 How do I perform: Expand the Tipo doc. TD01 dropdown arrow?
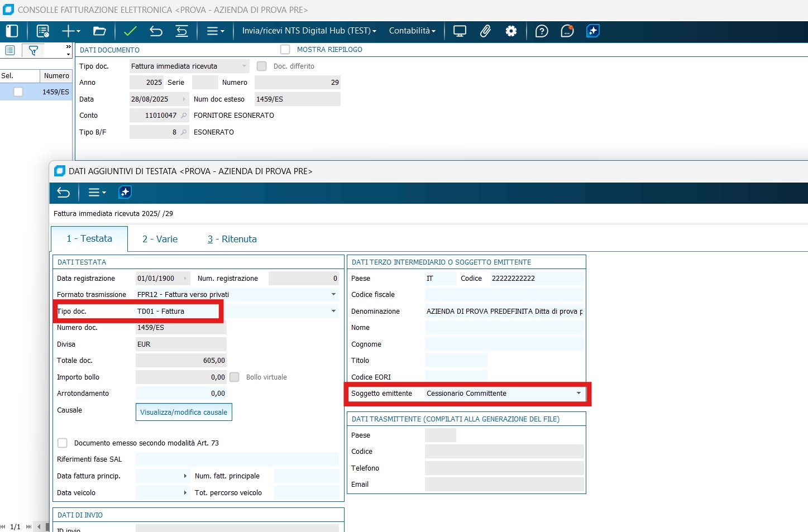(333, 311)
